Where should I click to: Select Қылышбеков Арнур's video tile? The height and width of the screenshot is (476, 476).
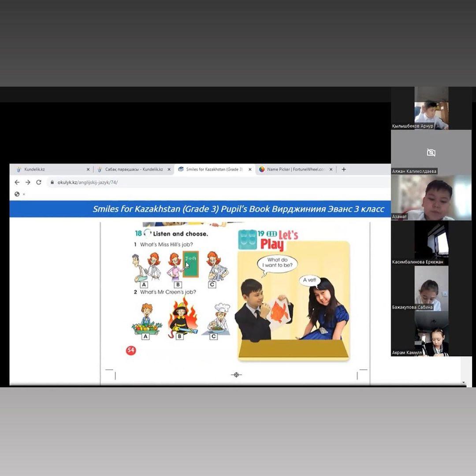(431, 108)
